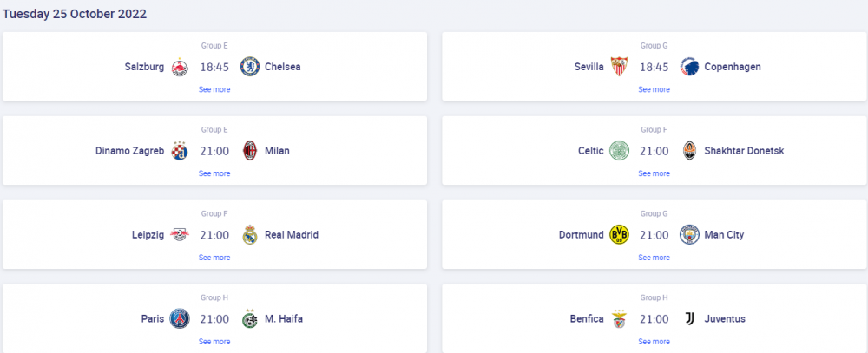Open See more under Benfica vs Juventus
This screenshot has height=353, width=868.
tap(654, 342)
